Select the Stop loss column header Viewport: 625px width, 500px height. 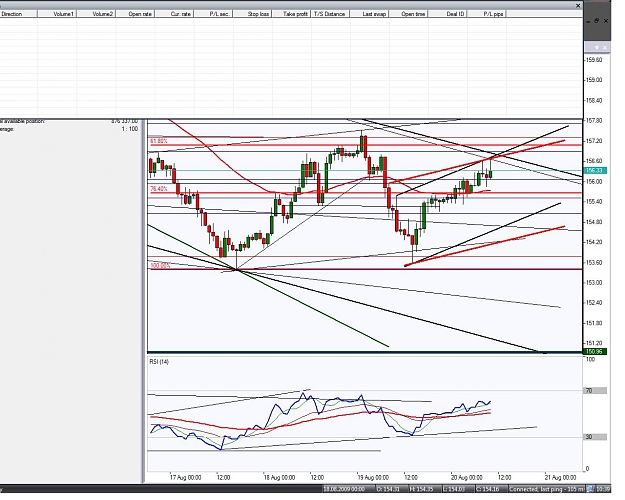tap(252, 14)
